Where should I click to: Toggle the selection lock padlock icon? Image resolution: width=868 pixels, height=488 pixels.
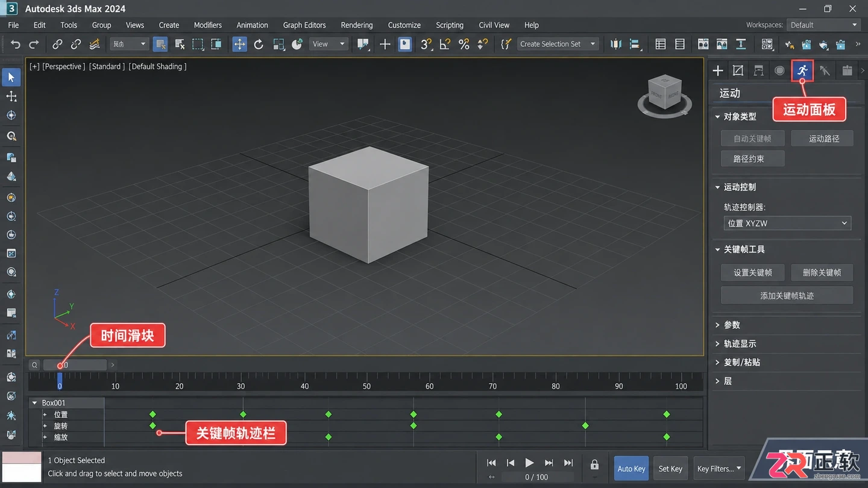(594, 465)
